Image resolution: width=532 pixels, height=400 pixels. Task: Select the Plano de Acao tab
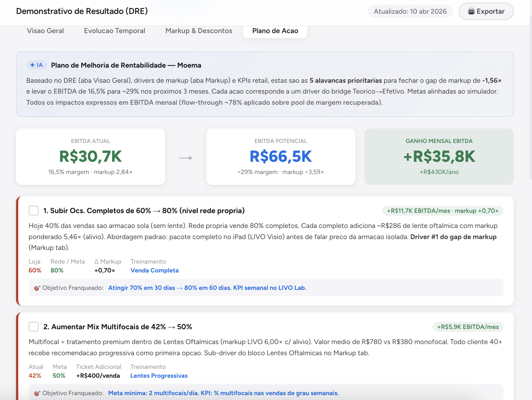pyautogui.click(x=275, y=31)
